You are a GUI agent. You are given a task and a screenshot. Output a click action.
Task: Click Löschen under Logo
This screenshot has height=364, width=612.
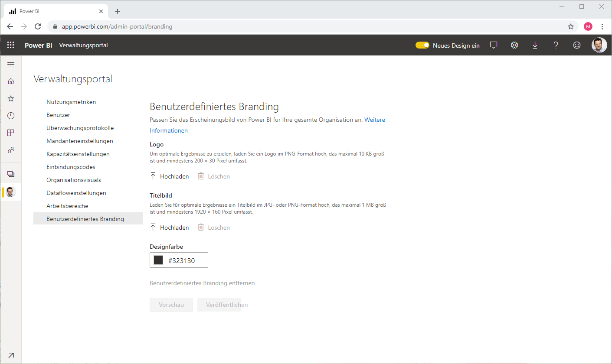click(x=214, y=176)
